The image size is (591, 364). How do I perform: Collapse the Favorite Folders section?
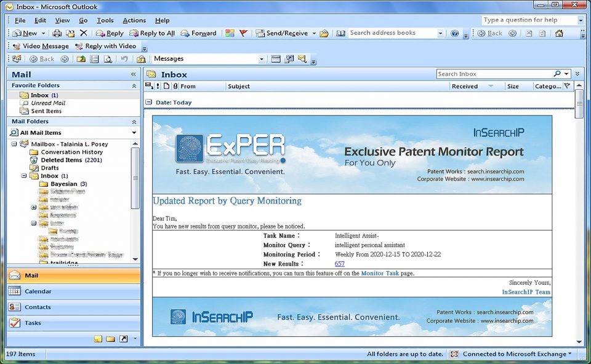pyautogui.click(x=134, y=86)
